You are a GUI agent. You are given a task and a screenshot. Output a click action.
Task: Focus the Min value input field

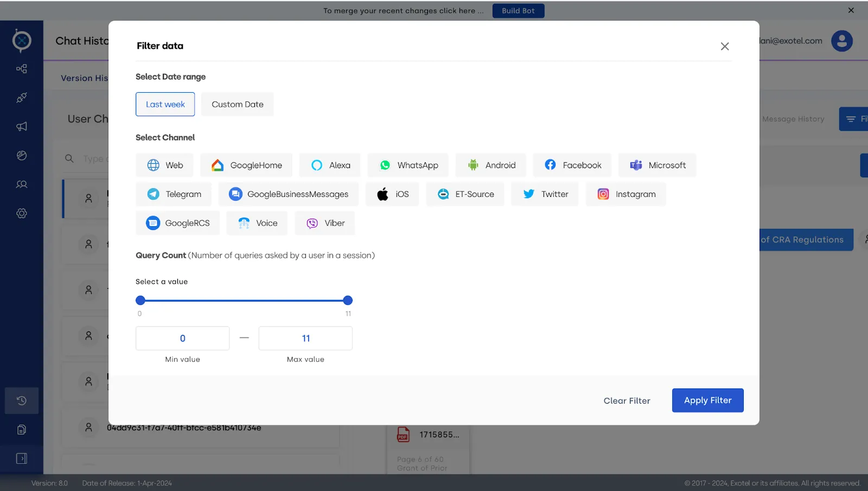pos(183,338)
